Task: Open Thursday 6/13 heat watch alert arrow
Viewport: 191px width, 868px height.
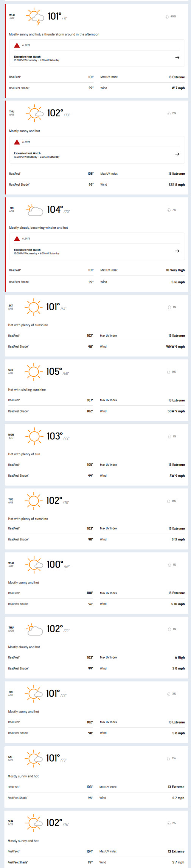Action: pos(177,154)
